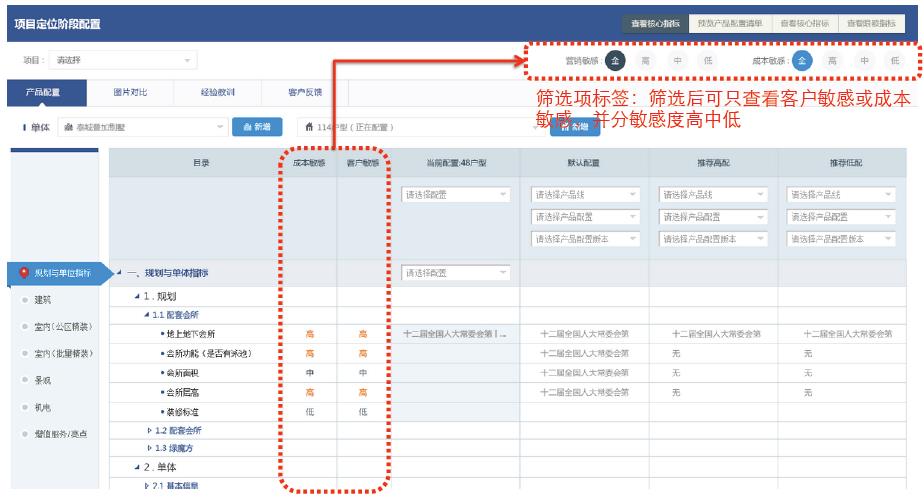Open 默认配置 请选择产品线 dropdown
Viewport: 924px width, 499px height.
585,195
